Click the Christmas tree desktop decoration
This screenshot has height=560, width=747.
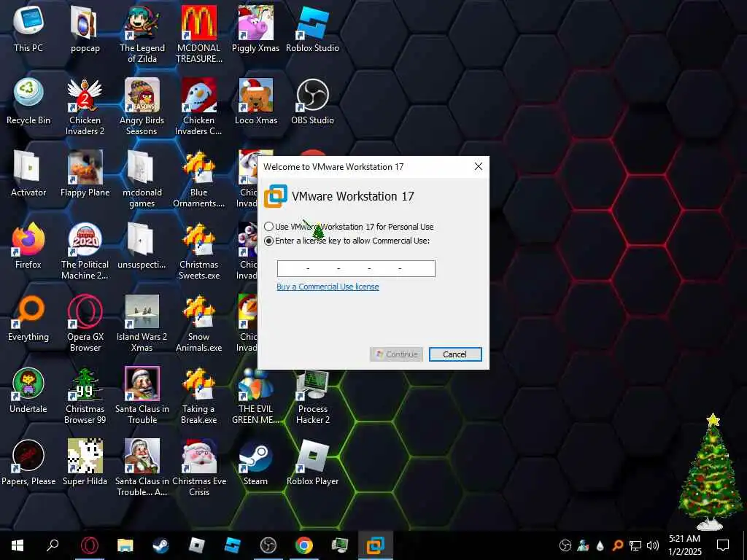coord(711,472)
